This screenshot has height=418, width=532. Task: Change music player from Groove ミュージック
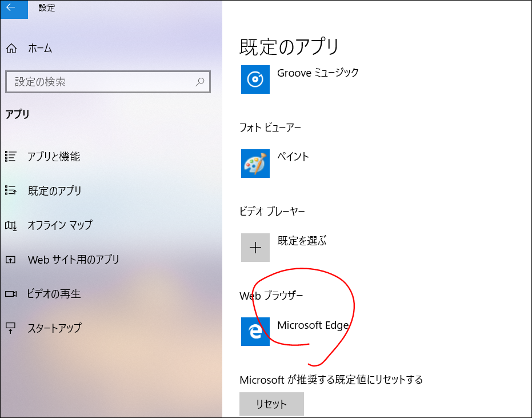pyautogui.click(x=318, y=73)
